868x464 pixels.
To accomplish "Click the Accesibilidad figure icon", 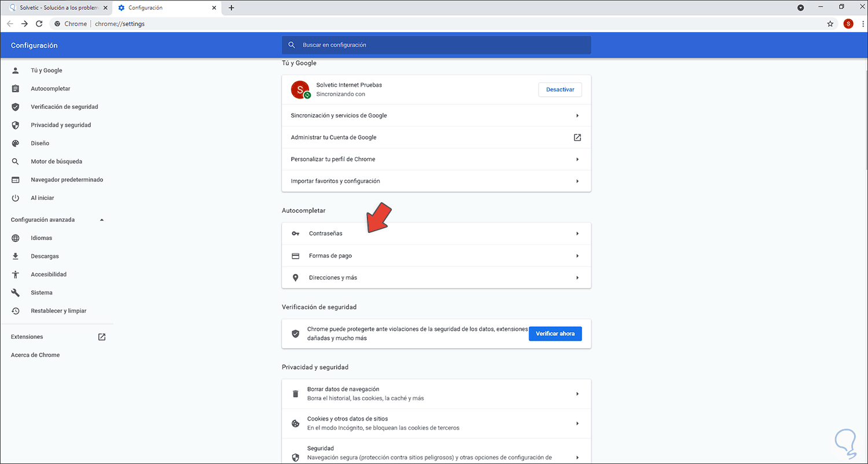I will click(16, 275).
